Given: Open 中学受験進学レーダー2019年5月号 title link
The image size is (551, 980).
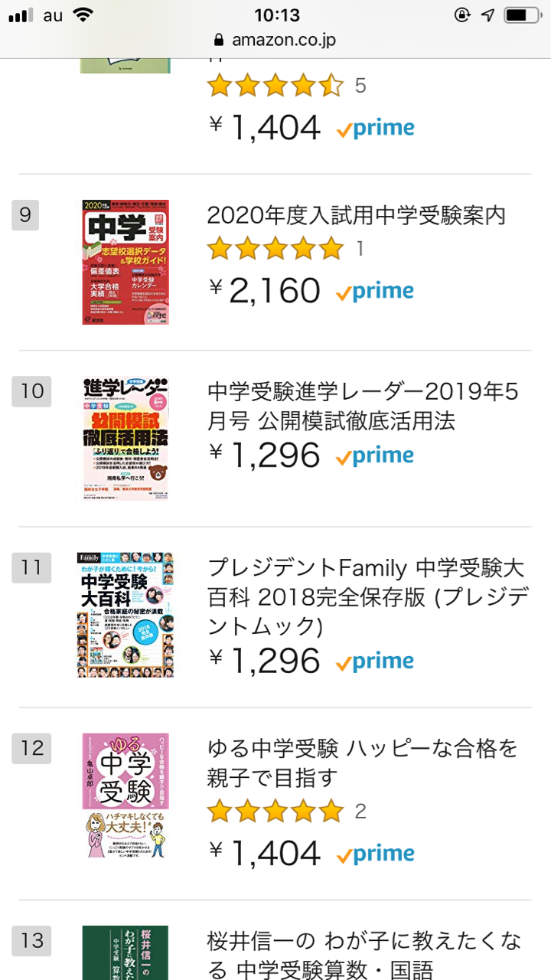Looking at the screenshot, I should [364, 406].
